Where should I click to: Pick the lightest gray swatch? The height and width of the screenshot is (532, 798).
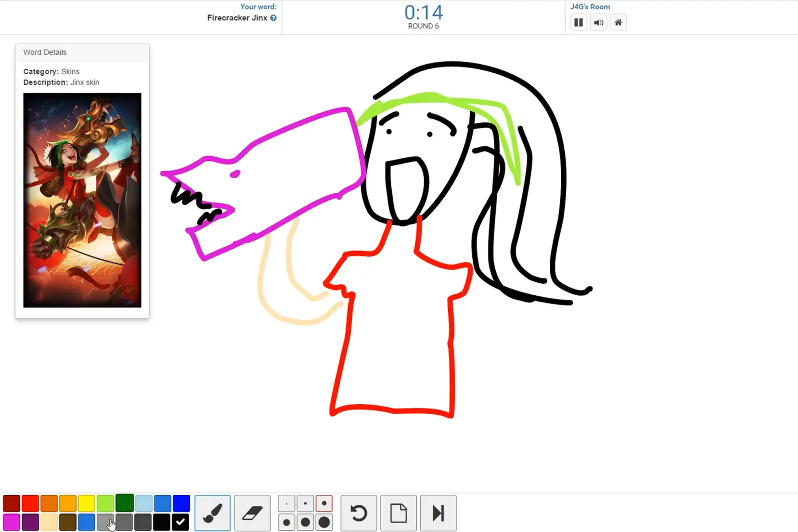(x=106, y=522)
